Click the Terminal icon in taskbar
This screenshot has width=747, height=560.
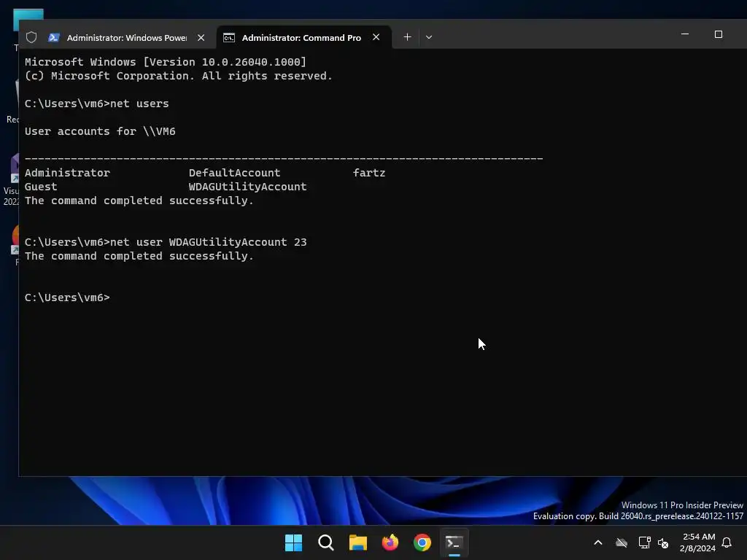[454, 542]
